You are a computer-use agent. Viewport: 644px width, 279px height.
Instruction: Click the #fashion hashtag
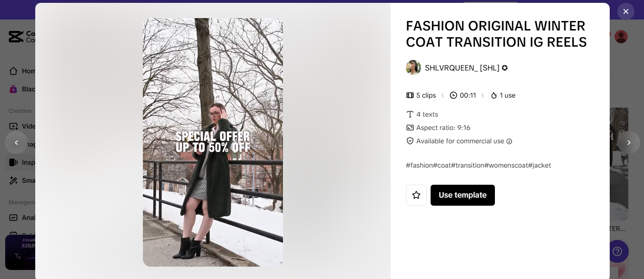419,165
